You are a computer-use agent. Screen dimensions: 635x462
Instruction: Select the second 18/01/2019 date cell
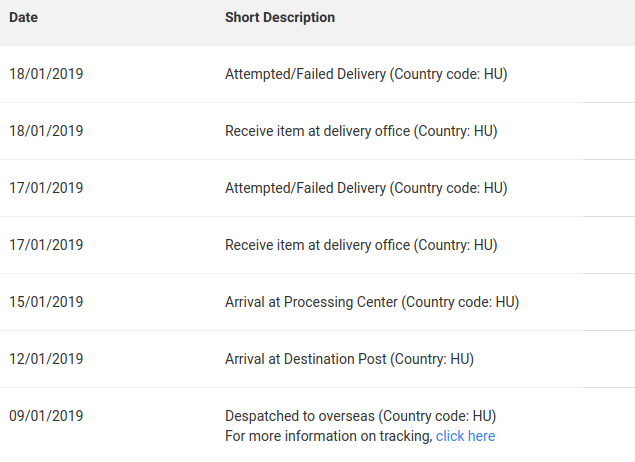point(46,131)
